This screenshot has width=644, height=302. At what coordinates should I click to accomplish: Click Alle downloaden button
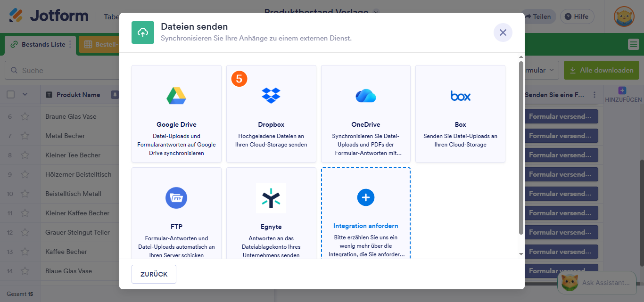coord(602,70)
